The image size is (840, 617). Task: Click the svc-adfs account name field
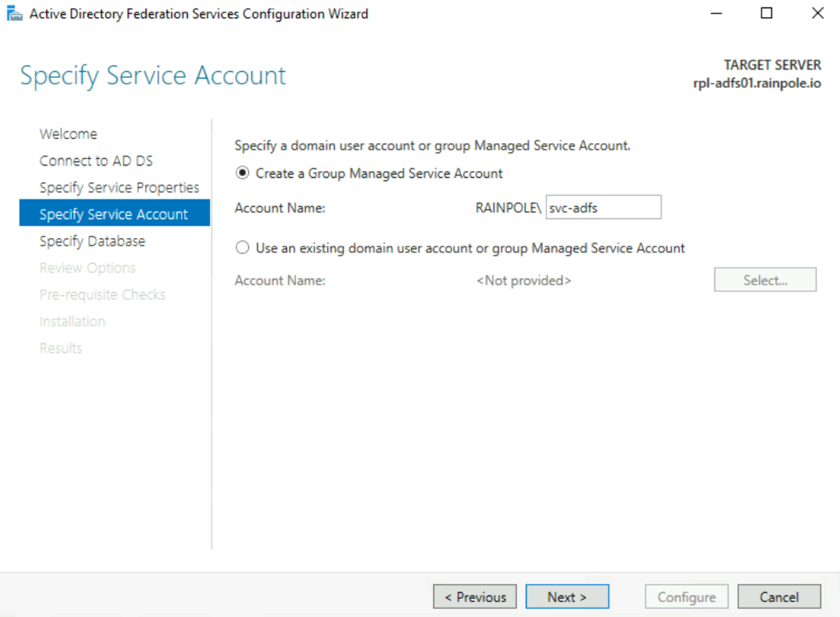click(x=603, y=208)
